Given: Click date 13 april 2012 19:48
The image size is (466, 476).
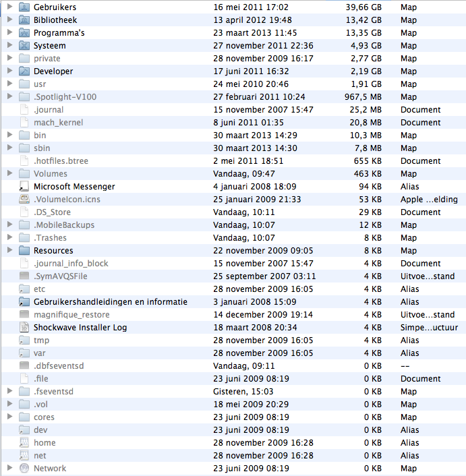Looking at the screenshot, I should (252, 20).
